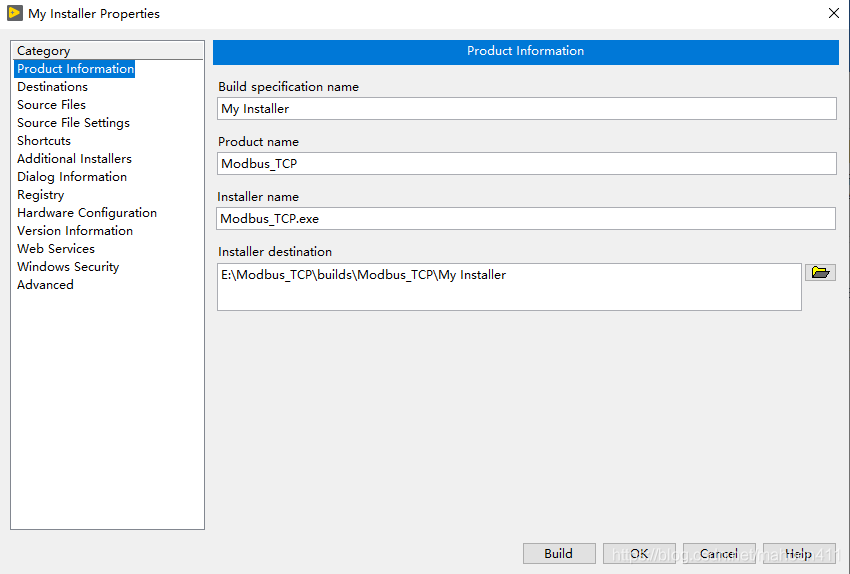Screen dimensions: 850x574
Task: Open Dialog Information category
Action: 72,177
